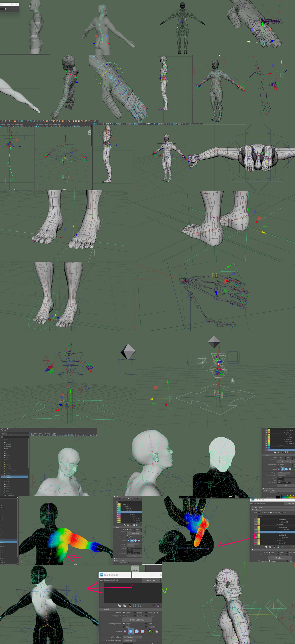Click copy weights icon under the empty influence list
This screenshot has width=295, height=644.
[x=119, y=606]
